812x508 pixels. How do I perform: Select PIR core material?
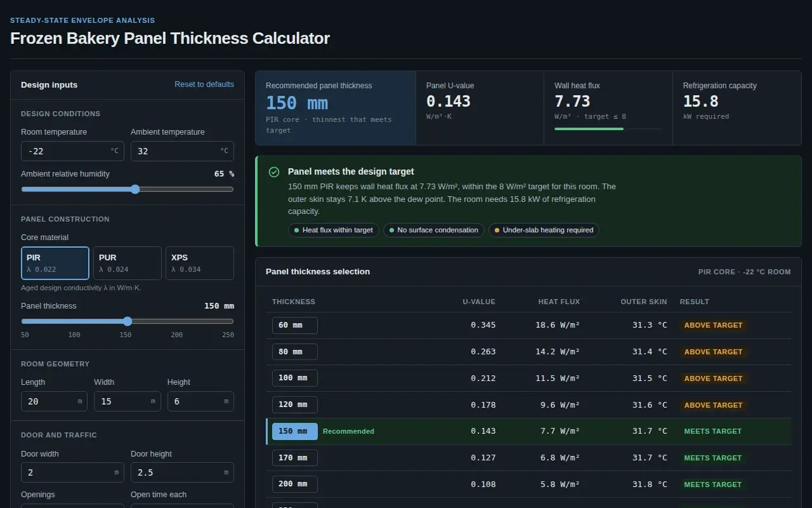point(55,263)
